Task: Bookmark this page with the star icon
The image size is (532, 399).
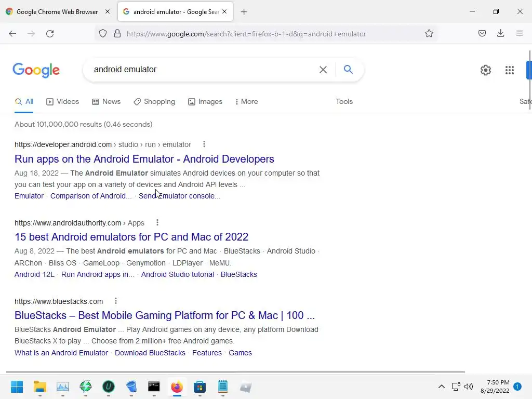Action: (429, 33)
